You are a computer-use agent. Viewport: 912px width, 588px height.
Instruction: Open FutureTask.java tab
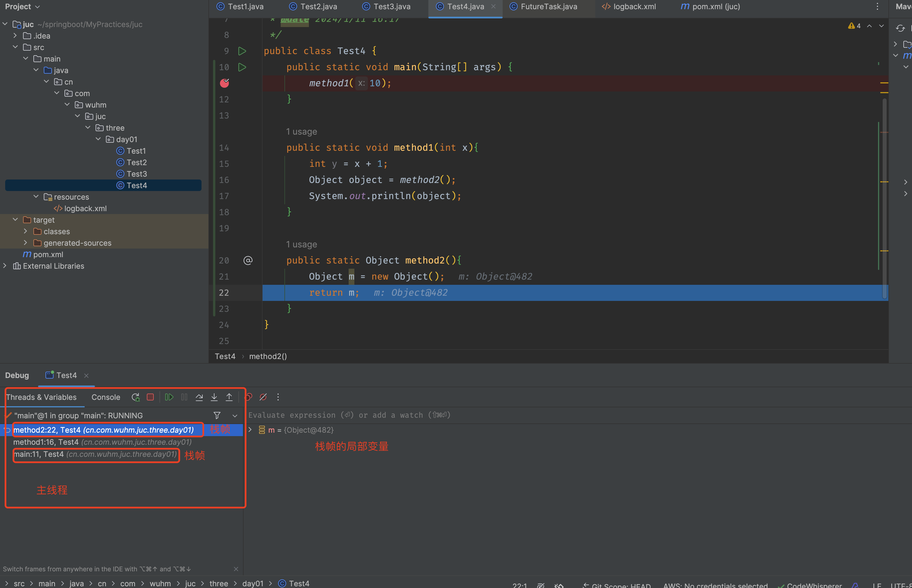tap(544, 7)
